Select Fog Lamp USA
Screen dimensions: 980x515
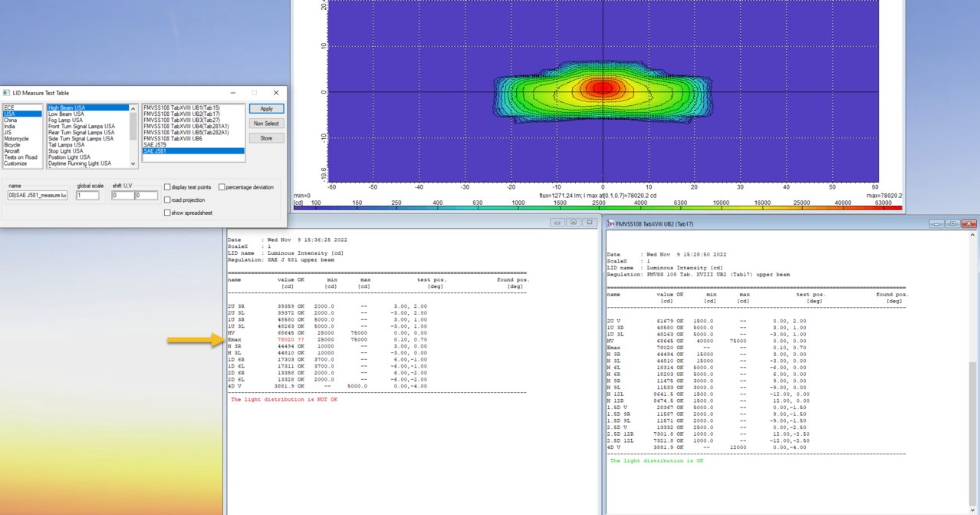tap(88, 120)
